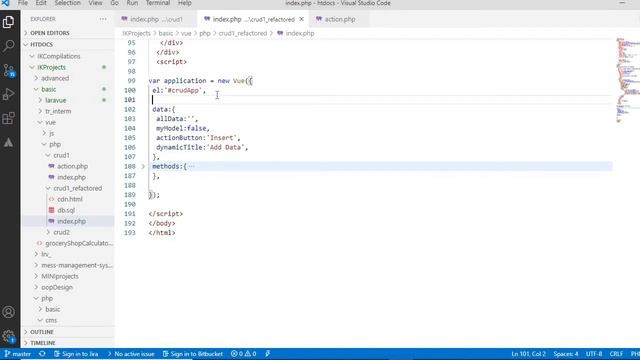Image resolution: width=640 pixels, height=360 pixels.
Task: Click Ln 101, Col 2 position indicator
Action: tap(528, 354)
